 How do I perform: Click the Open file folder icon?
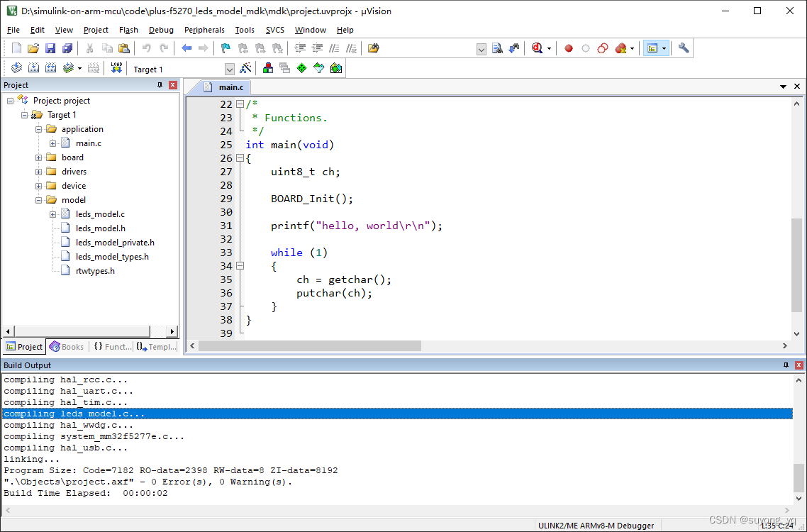33,48
